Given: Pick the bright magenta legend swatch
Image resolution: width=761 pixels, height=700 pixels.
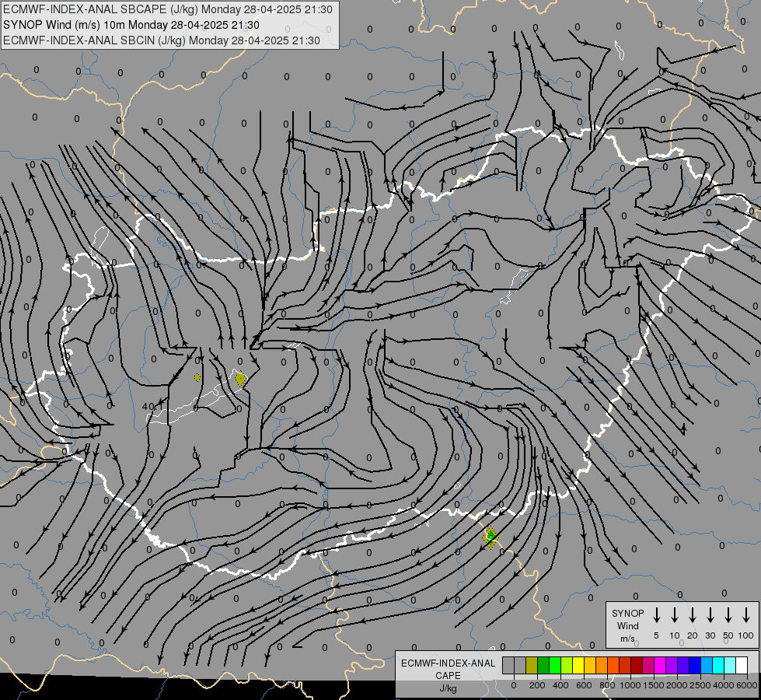Looking at the screenshot, I should [x=660, y=665].
